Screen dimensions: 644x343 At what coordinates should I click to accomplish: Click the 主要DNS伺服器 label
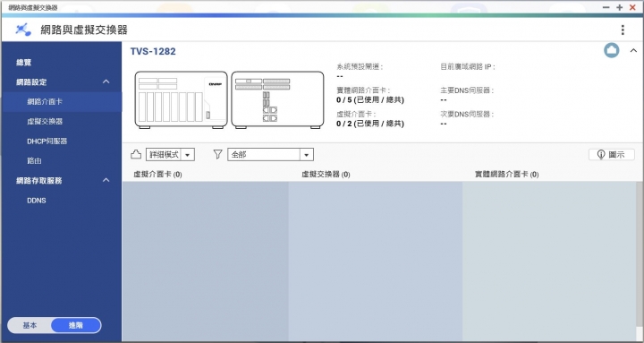(467, 90)
